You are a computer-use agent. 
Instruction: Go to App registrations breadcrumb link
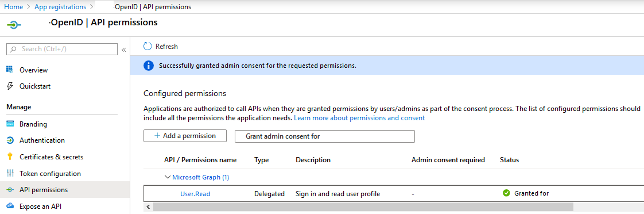[60, 6]
